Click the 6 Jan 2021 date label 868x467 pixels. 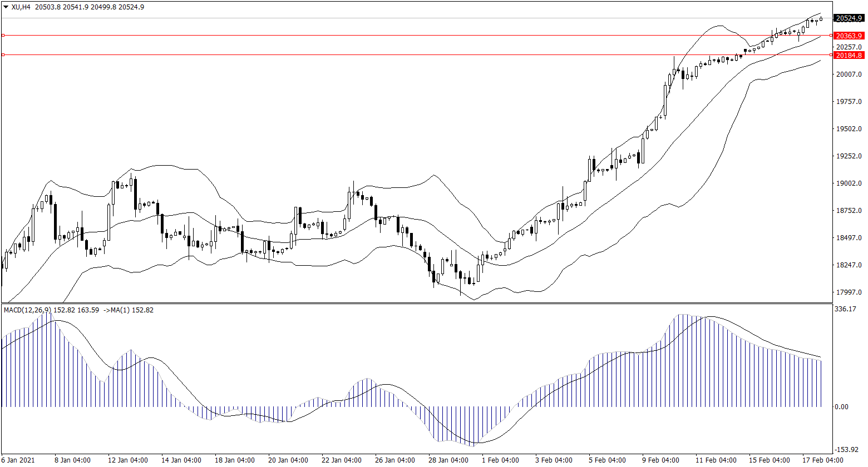click(18, 460)
